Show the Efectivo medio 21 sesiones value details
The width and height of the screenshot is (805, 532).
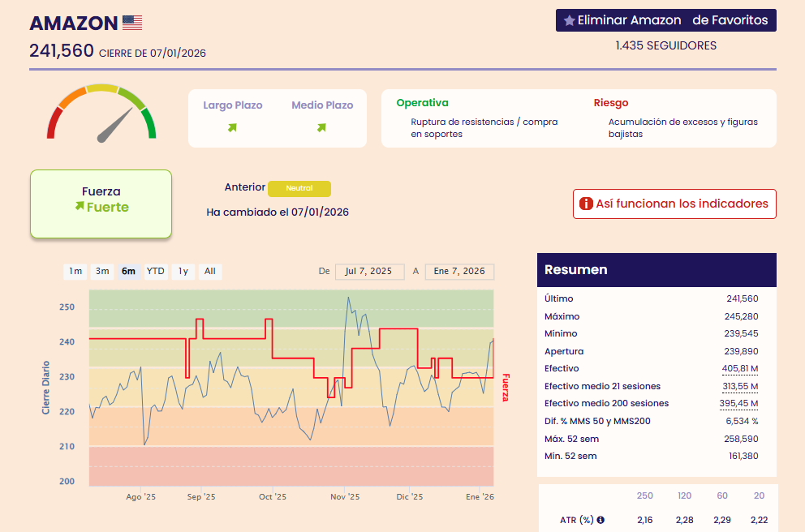[738, 386]
